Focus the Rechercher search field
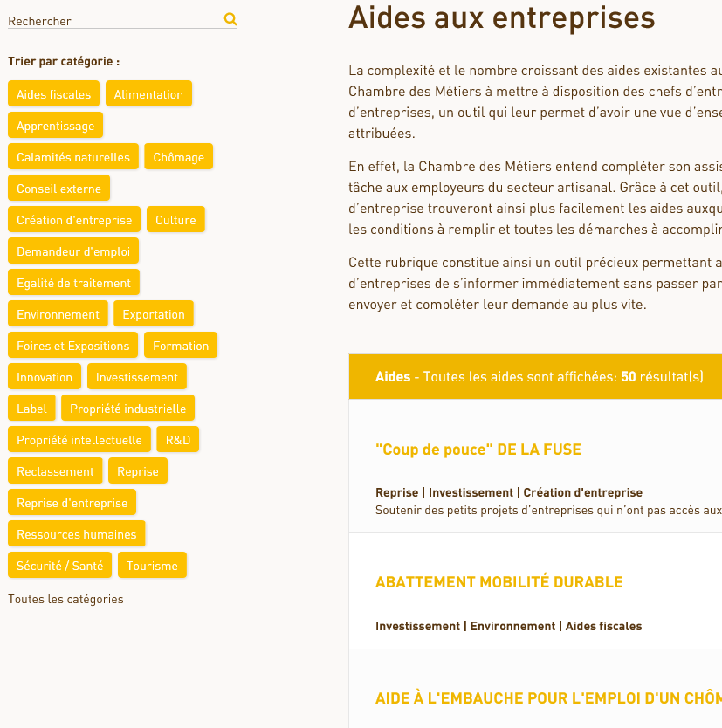This screenshot has height=728, width=722. [114, 21]
